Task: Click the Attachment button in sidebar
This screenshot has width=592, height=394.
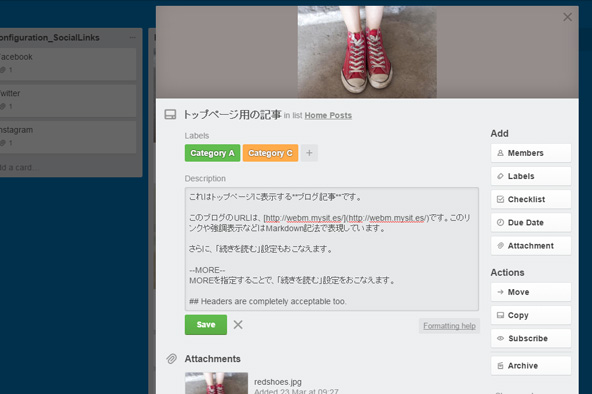Action: [531, 246]
